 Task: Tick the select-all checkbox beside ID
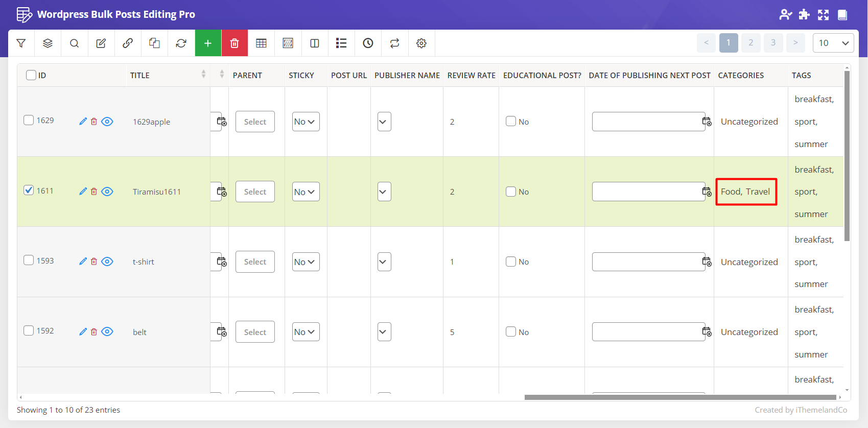[x=31, y=75]
